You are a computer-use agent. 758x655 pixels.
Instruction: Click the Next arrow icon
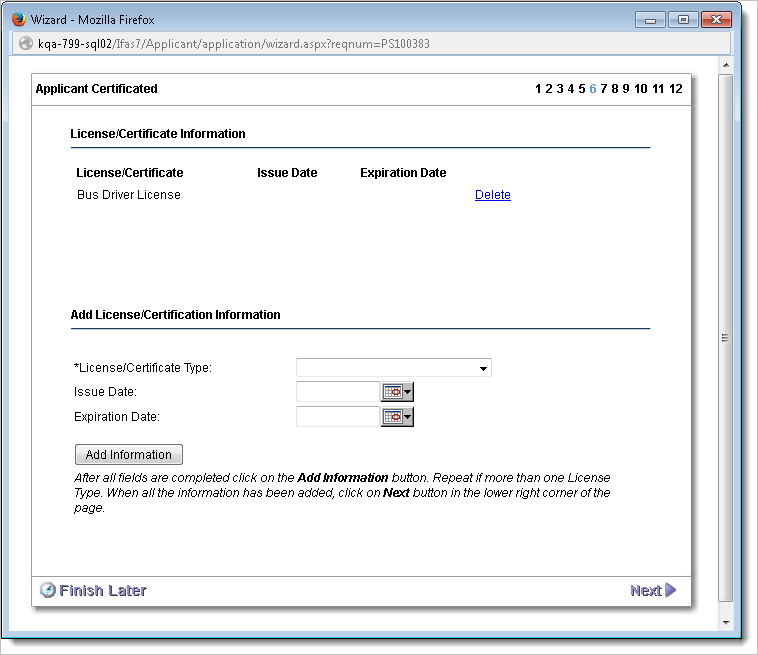(x=671, y=590)
